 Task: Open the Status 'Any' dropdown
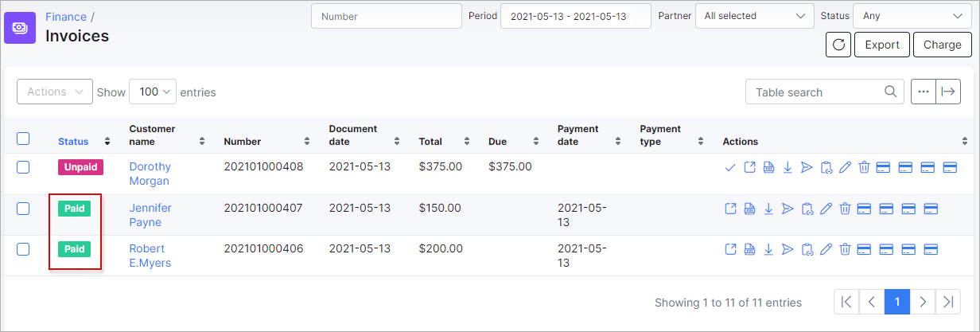(x=911, y=16)
